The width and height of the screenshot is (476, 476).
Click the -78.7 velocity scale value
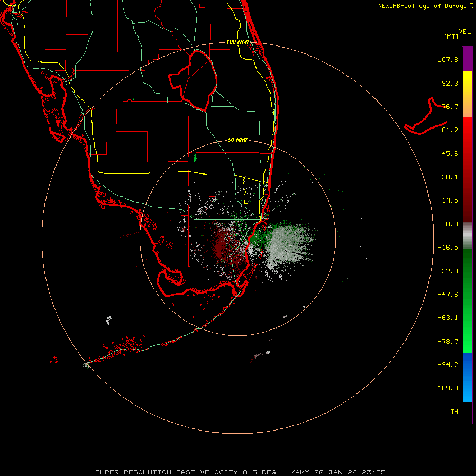[448, 342]
